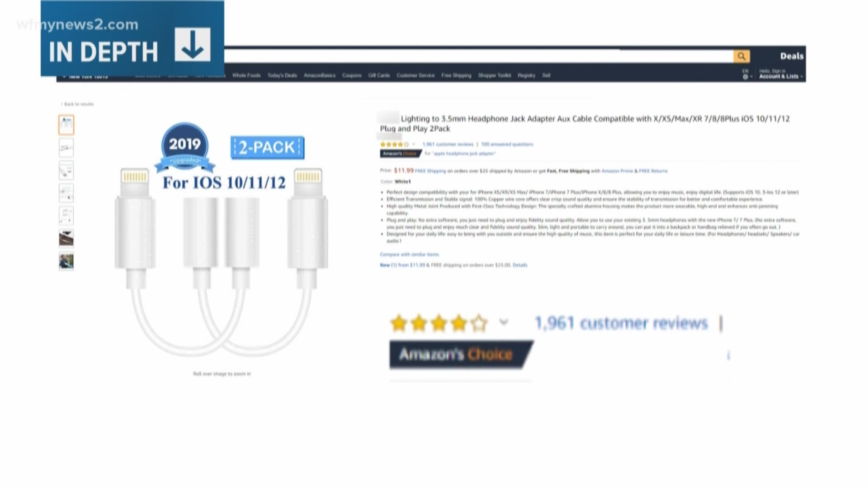868x488 pixels.
Task: Click the large Amazon's Choice badge
Action: (x=461, y=354)
